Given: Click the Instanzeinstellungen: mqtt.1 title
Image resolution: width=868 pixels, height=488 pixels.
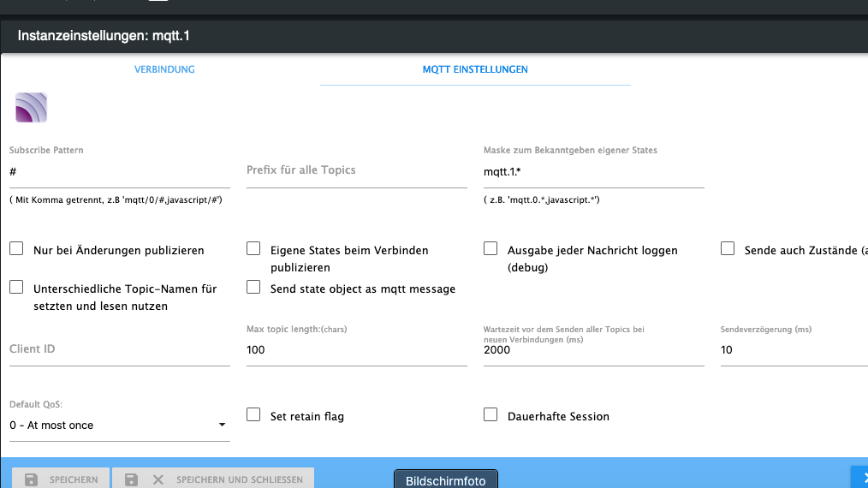Looking at the screenshot, I should (104, 36).
